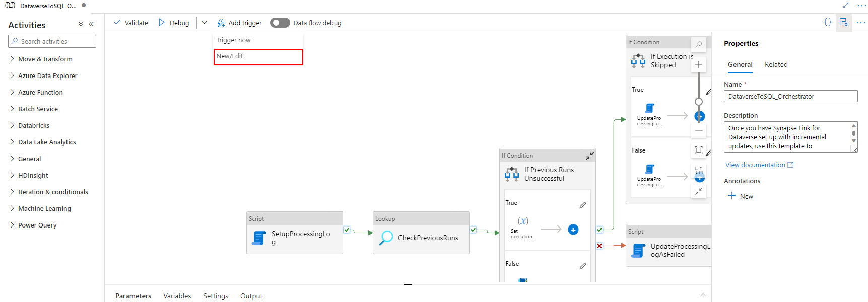Open the Debug options dropdown arrow
This screenshot has width=868, height=302.
point(204,23)
